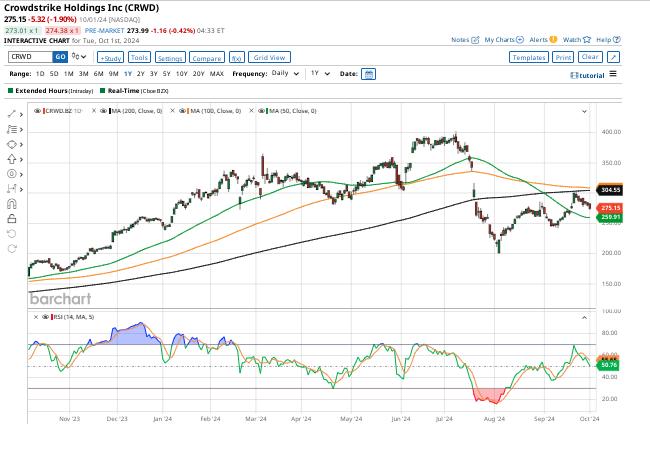
Task: Select the circled number annotation tool
Action: click(12, 174)
